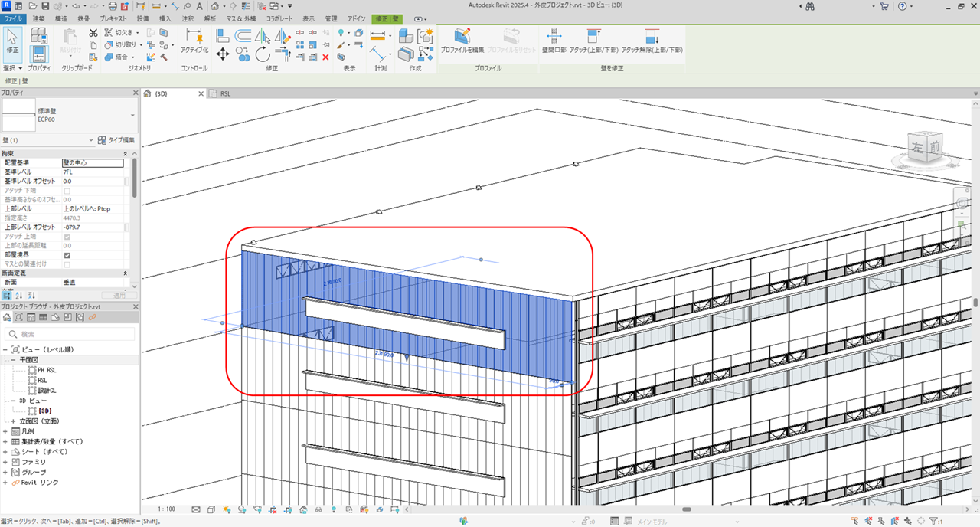Open the 注釈 ribbon tab
980x527 pixels.
coord(187,18)
